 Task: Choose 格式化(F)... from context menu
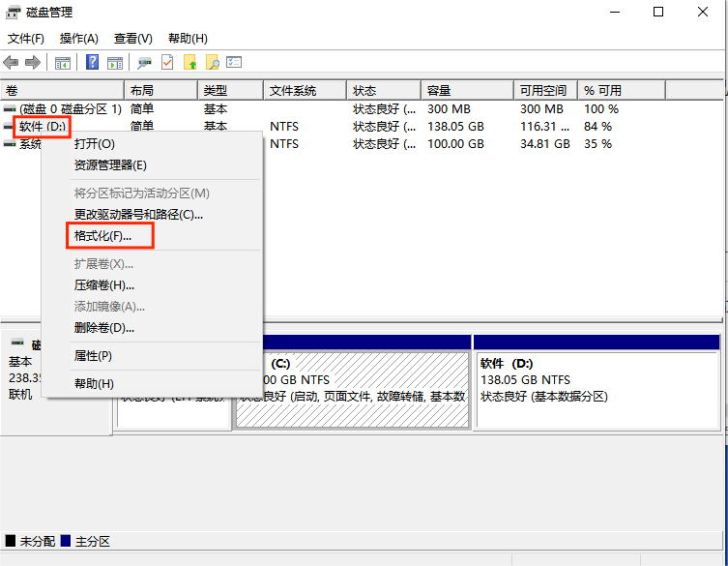pos(102,236)
